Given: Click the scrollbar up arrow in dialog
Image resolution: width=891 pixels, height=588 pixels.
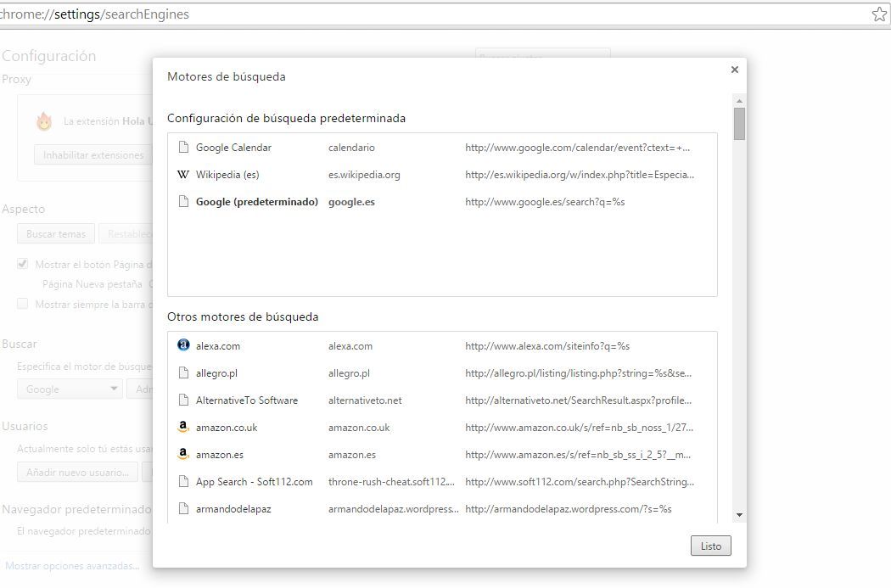Looking at the screenshot, I should [x=739, y=101].
